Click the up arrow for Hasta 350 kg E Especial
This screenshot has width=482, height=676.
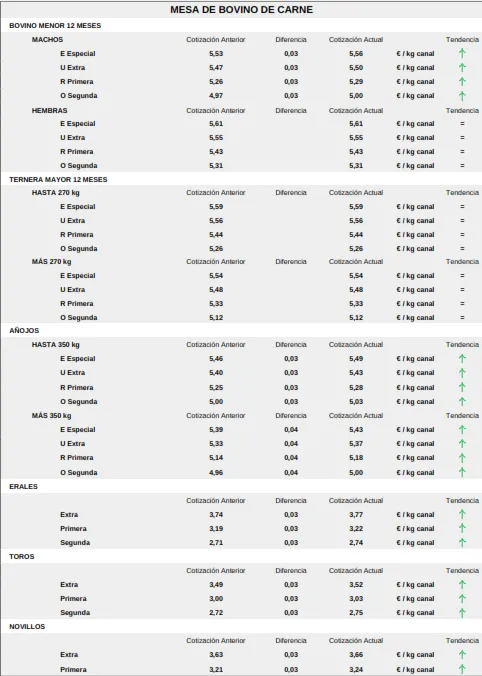462,359
